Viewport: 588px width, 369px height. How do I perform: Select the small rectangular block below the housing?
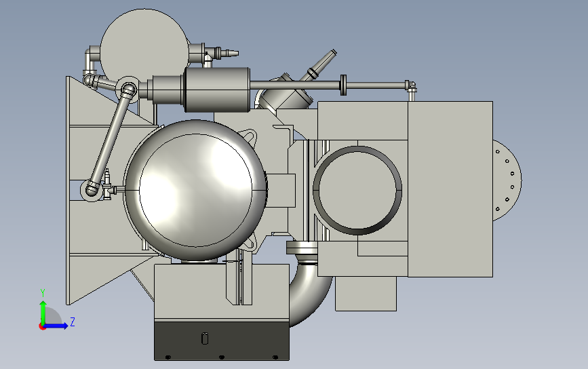point(366,294)
